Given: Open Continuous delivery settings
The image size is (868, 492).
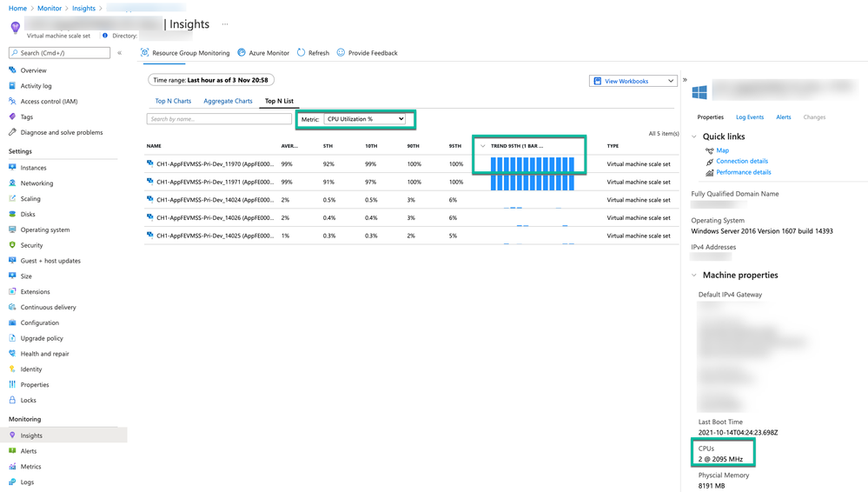Looking at the screenshot, I should point(48,308).
